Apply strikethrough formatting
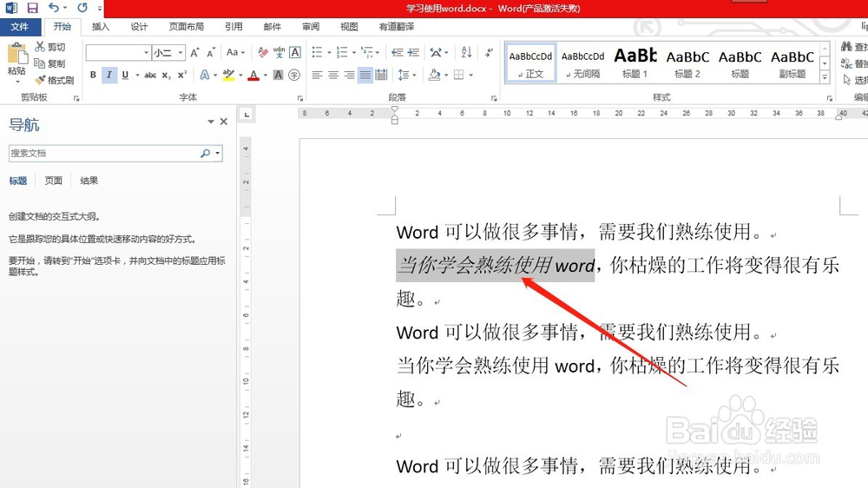Screen dimensions: 868x488 point(150,75)
